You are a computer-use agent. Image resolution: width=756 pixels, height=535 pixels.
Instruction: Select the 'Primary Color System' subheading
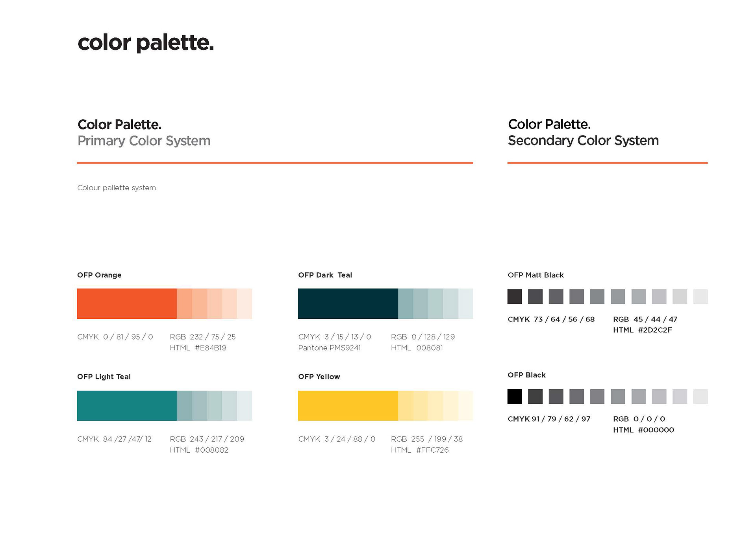click(x=144, y=141)
